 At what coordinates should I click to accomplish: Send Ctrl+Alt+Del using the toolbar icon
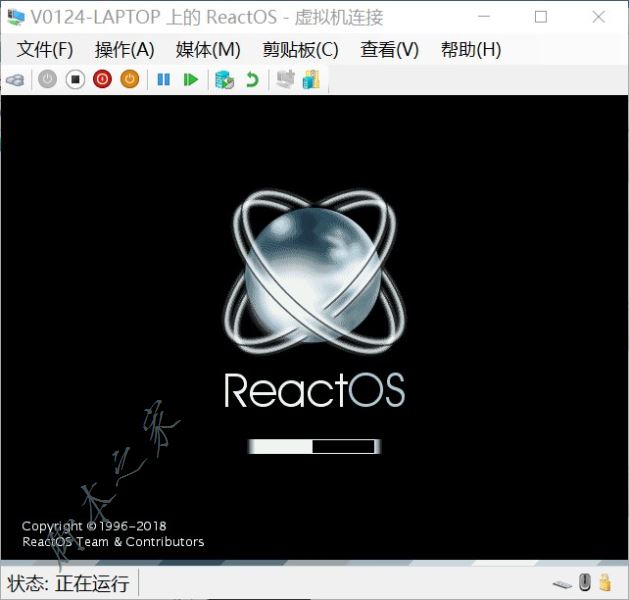(15, 80)
